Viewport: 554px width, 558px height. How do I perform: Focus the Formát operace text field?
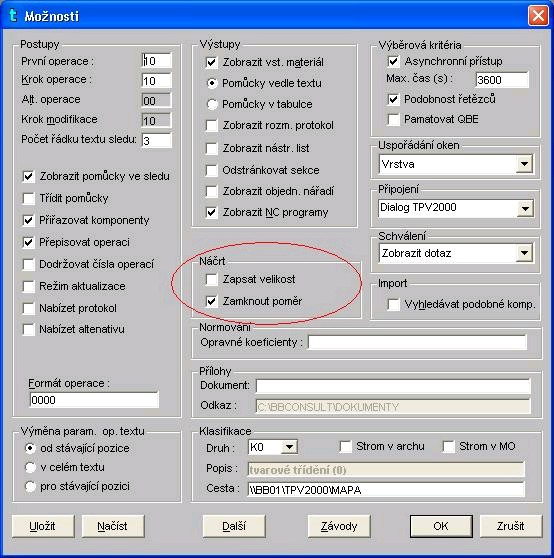coord(94,400)
